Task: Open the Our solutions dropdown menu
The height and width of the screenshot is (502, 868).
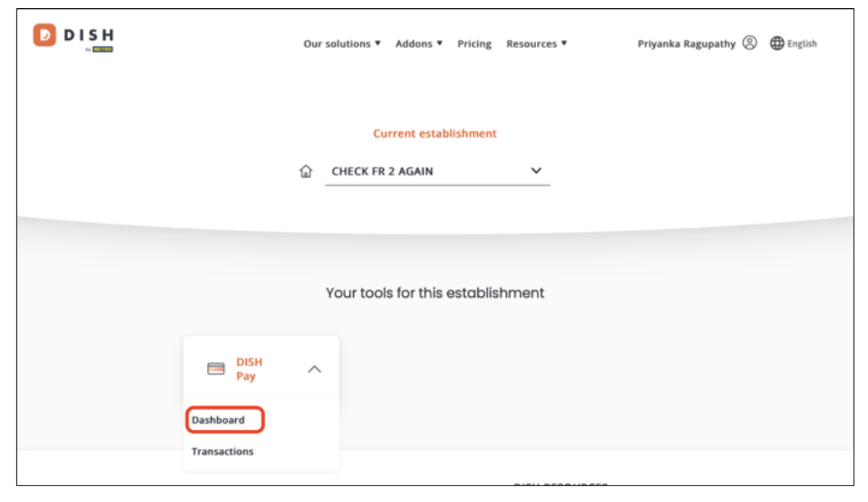Action: coord(341,44)
